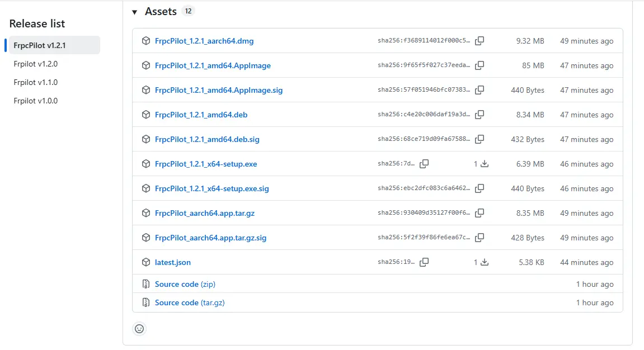Viewport: 644px width, 350px height.
Task: Click the Assets heading
Action: (161, 12)
